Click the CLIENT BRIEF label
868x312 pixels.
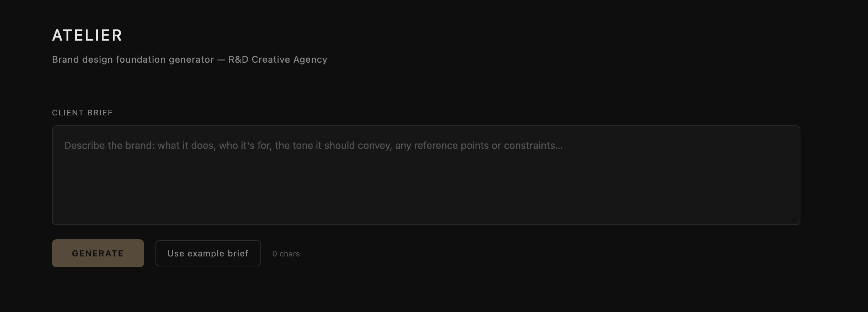click(82, 113)
